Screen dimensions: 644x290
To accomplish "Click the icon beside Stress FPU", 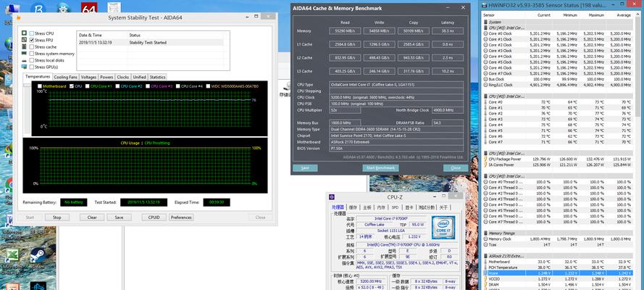I will [x=24, y=40].
